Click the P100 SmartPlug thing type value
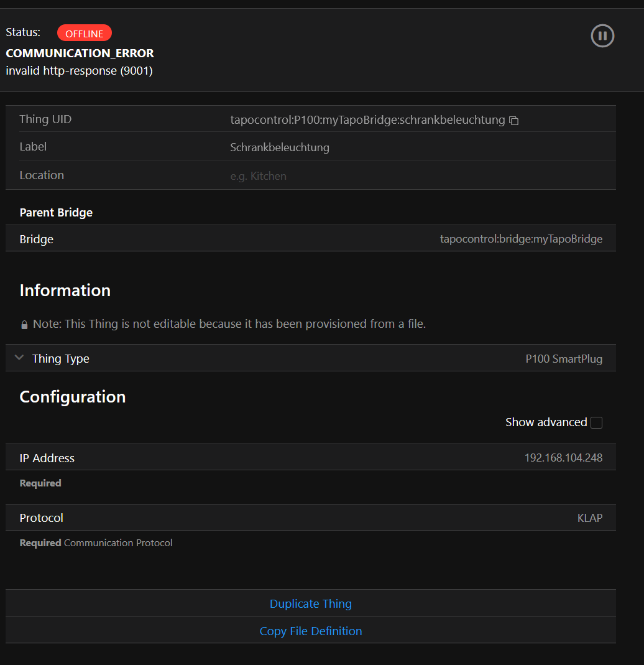Screen dimensions: 644x665 point(563,359)
